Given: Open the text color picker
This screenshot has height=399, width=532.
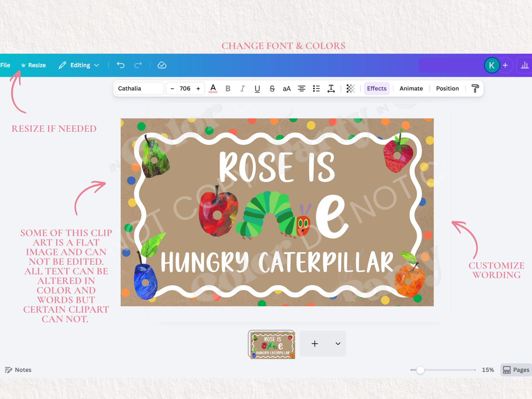Looking at the screenshot, I should coord(213,88).
